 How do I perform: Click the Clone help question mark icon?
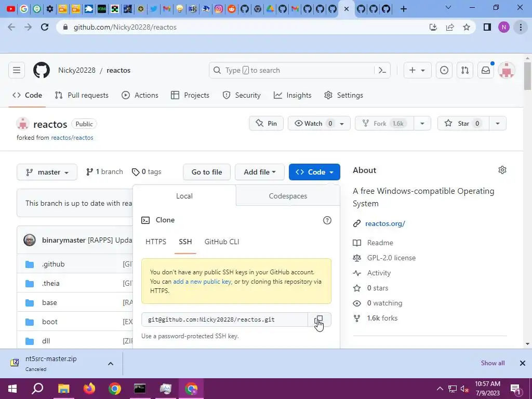327,220
